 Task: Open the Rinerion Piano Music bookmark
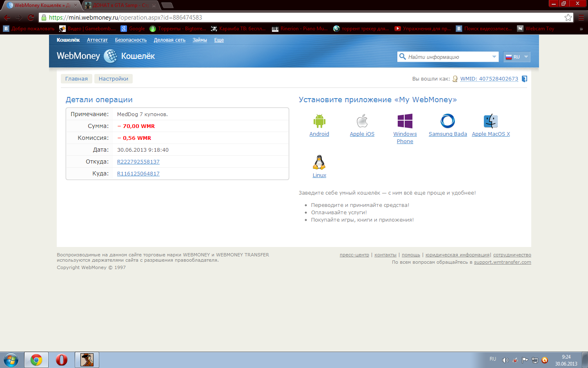[300, 29]
